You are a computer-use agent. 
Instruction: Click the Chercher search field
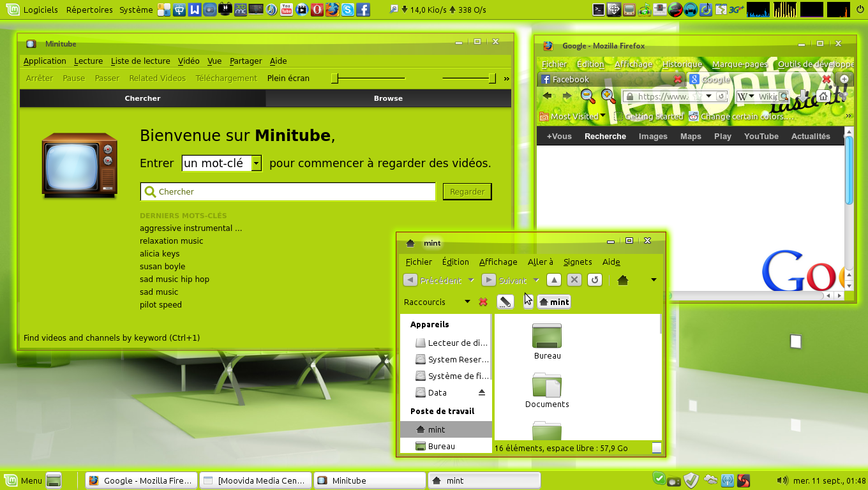(x=288, y=191)
